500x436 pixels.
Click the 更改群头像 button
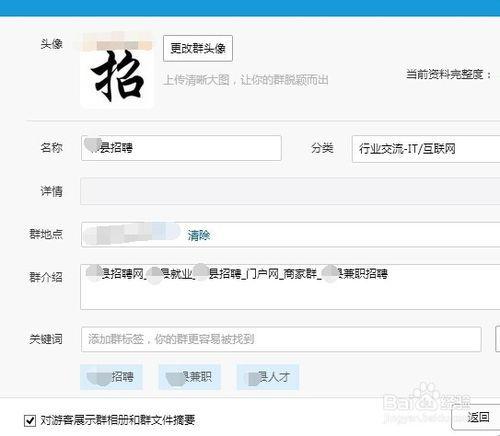[198, 48]
